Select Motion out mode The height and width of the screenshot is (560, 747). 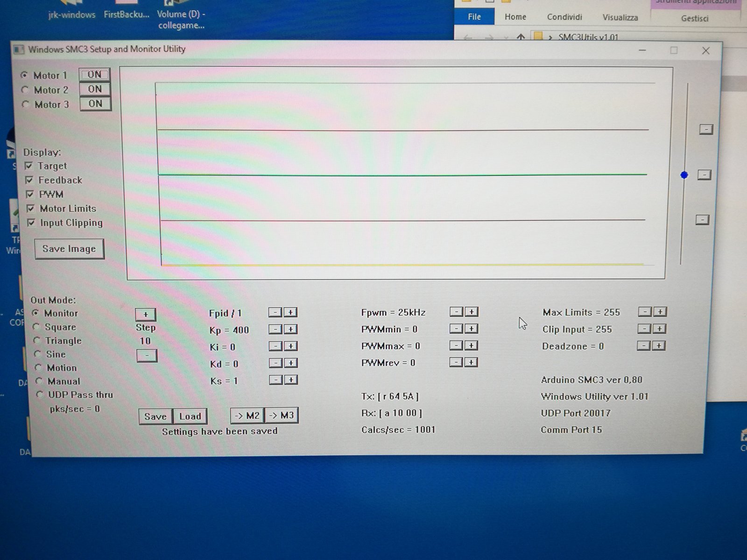point(39,368)
